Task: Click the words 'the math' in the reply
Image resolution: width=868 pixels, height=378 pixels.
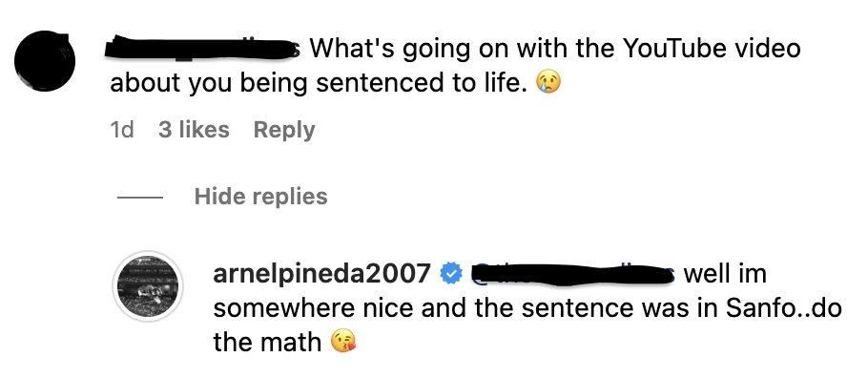Action: pos(267,342)
